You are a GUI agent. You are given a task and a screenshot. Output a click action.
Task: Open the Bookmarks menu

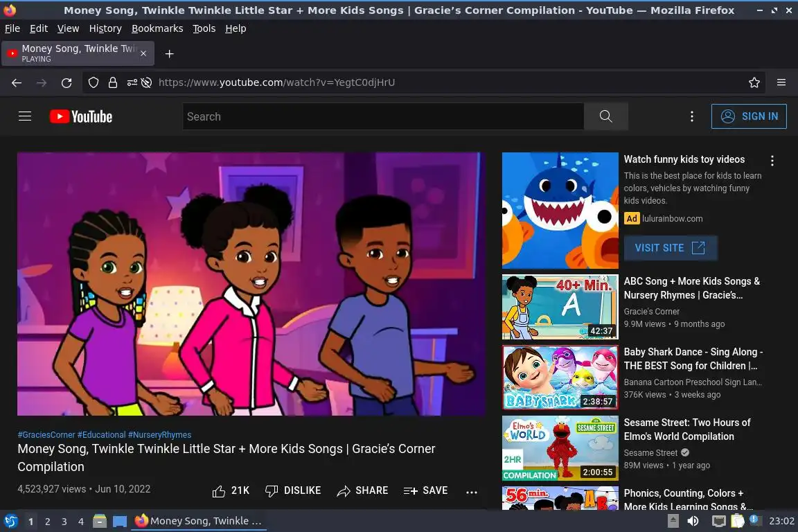(157, 28)
